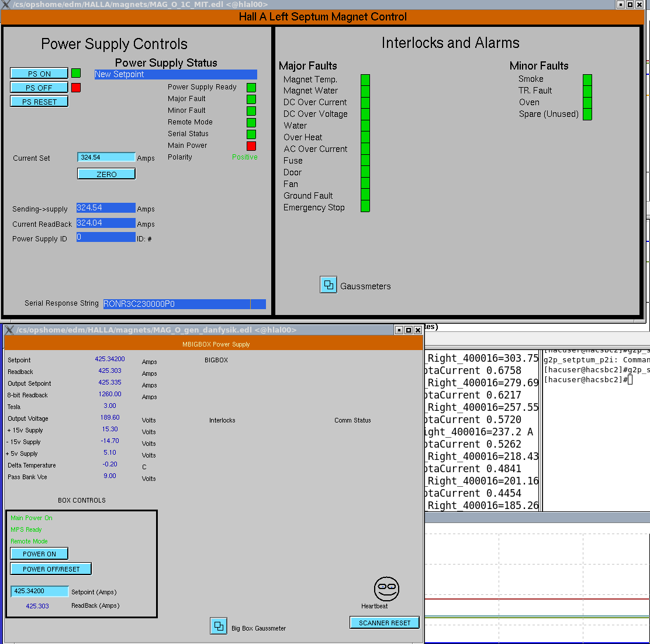The height and width of the screenshot is (644, 650).
Task: Click POWER ON in Box Controls
Action: 39,553
